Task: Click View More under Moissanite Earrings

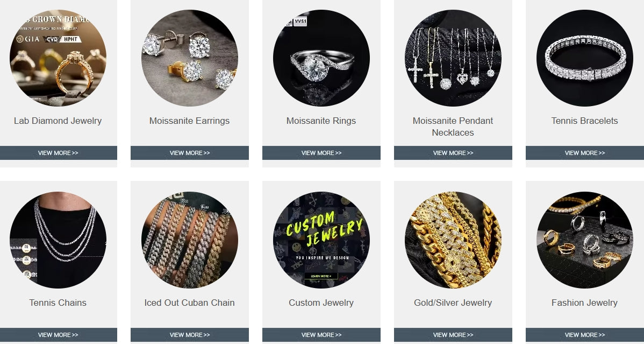Action: (190, 153)
